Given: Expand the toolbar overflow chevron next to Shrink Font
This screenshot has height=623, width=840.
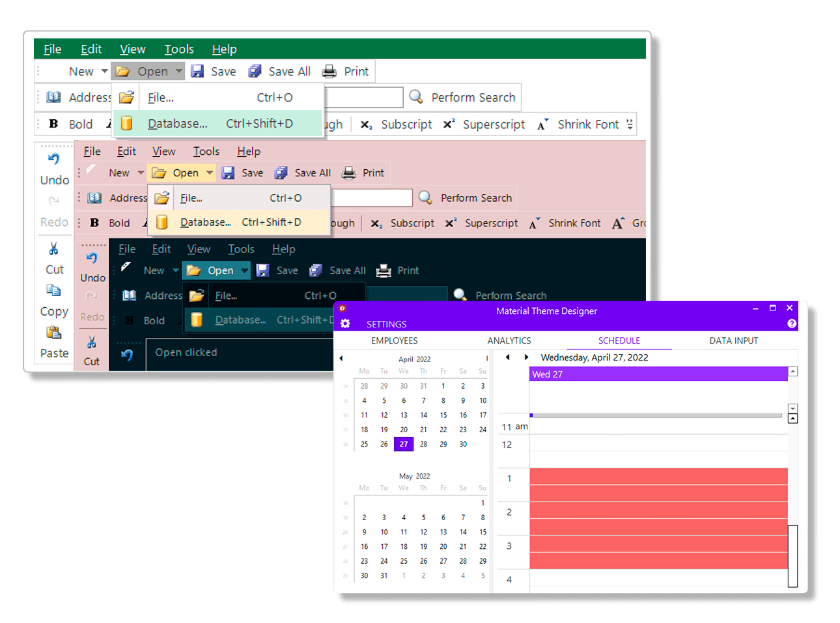Looking at the screenshot, I should tap(629, 124).
